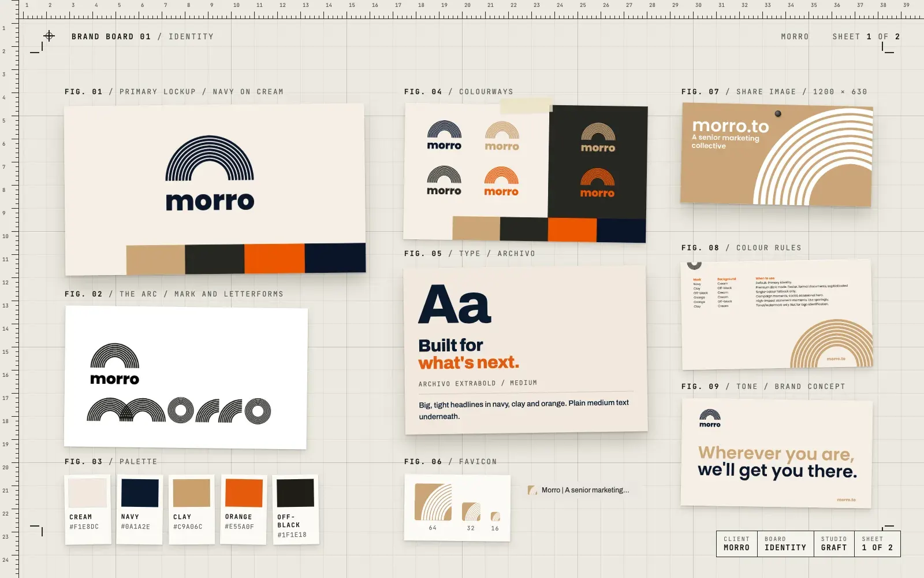Click the 'Client Morro' title block cell
Image resolution: width=924 pixels, height=578 pixels.
click(737, 544)
